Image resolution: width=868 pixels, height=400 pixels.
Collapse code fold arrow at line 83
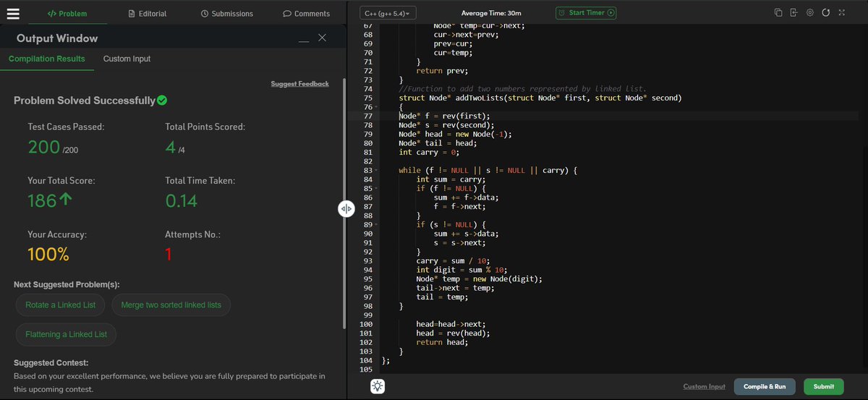(x=376, y=170)
